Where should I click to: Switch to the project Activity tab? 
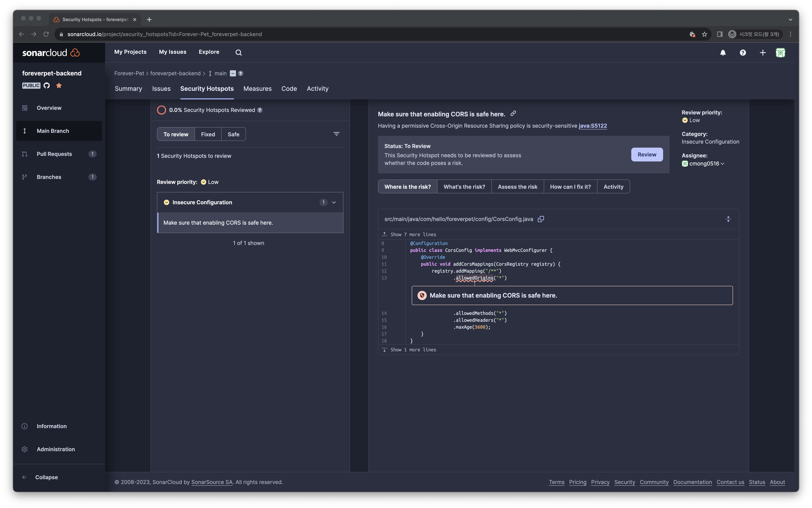[x=318, y=89]
